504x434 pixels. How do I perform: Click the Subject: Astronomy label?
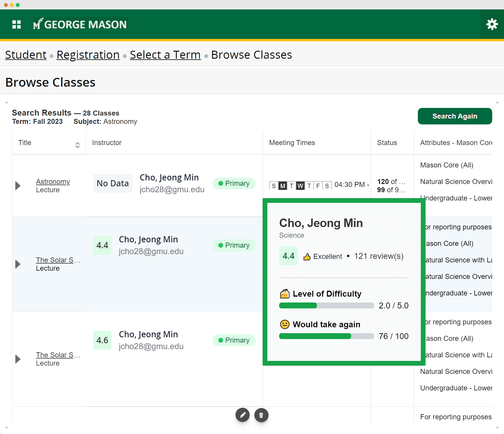pyautogui.click(x=105, y=121)
